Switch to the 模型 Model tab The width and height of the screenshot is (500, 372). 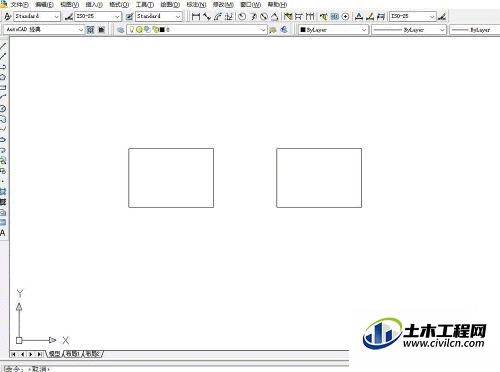[x=54, y=354]
